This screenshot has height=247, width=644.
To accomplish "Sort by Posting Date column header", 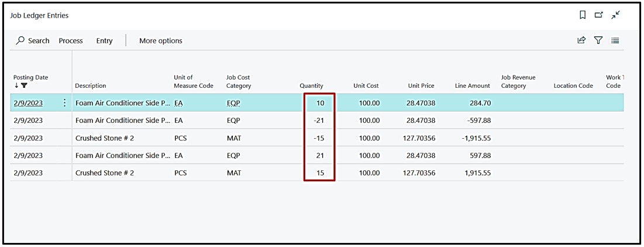I will point(30,77).
